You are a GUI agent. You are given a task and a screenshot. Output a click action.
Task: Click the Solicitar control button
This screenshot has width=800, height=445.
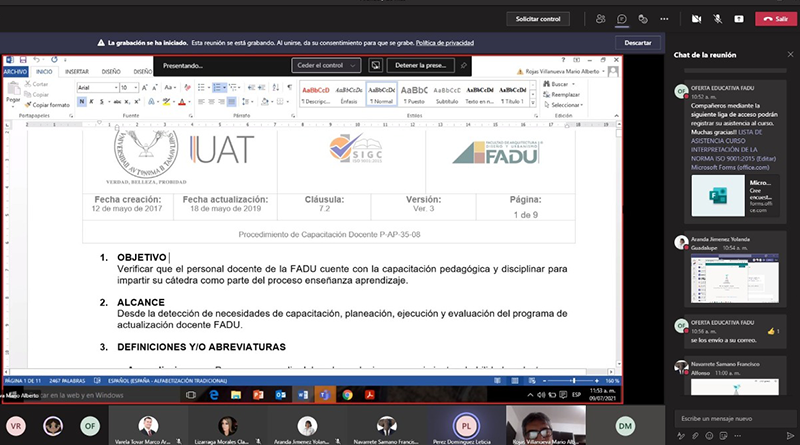(538, 19)
